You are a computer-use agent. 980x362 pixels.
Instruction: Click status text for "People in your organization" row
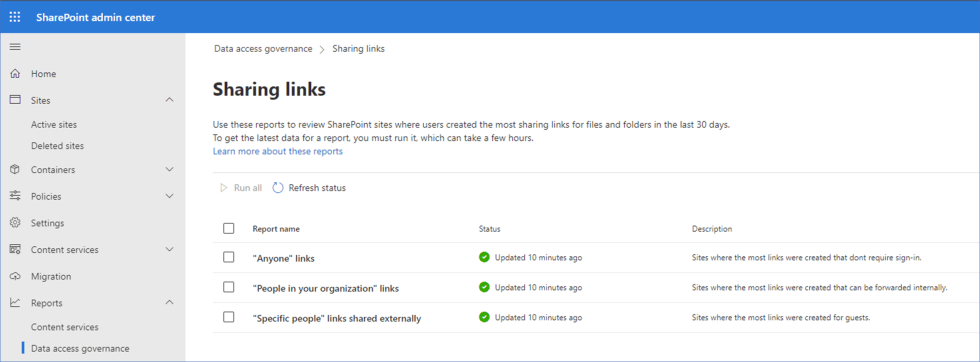[x=538, y=288]
